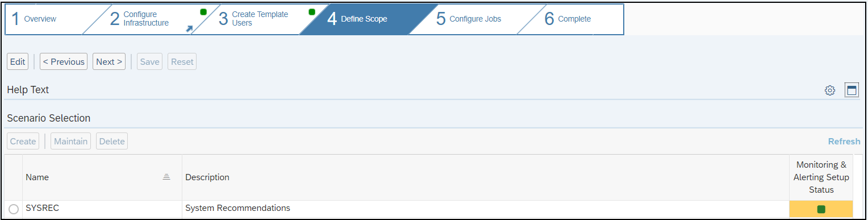The image size is (868, 220).
Task: Click arrow icon on Configure Infrastructure step
Action: point(189,28)
